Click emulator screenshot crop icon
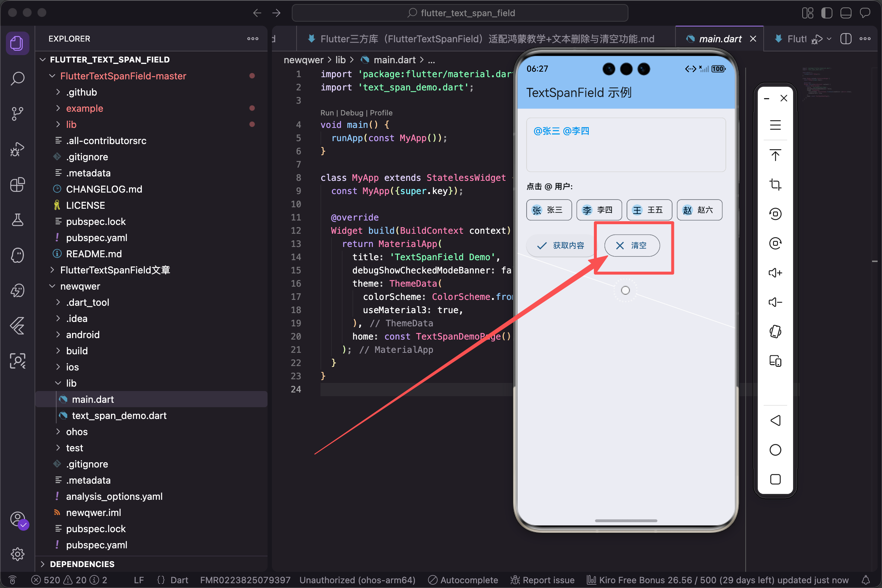882x588 pixels. pos(775,184)
